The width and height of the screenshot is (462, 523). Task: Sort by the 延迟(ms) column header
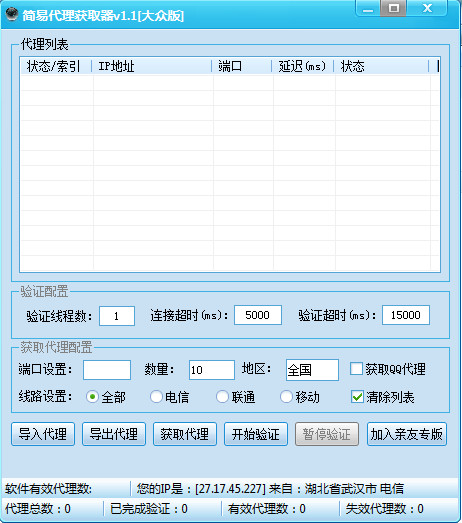(x=303, y=66)
